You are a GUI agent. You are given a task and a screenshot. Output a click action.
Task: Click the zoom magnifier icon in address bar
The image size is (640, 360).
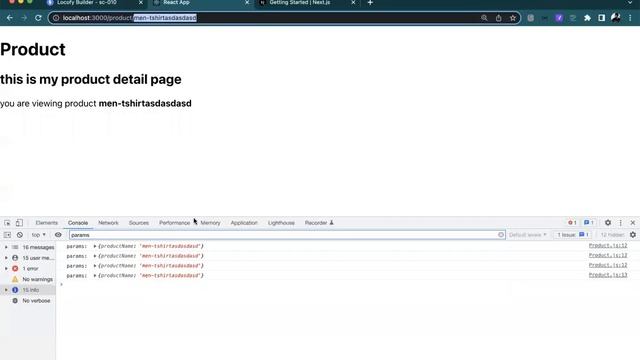[x=484, y=18]
